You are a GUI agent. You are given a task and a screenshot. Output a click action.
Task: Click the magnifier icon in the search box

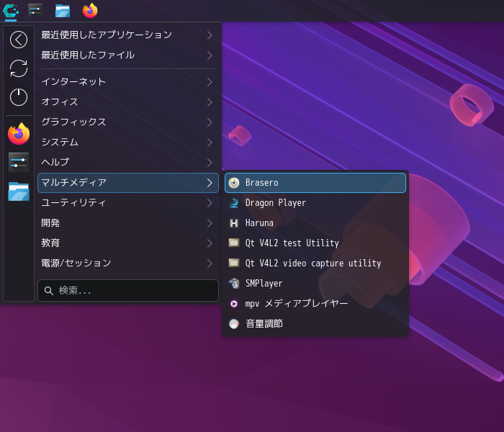[48, 291]
